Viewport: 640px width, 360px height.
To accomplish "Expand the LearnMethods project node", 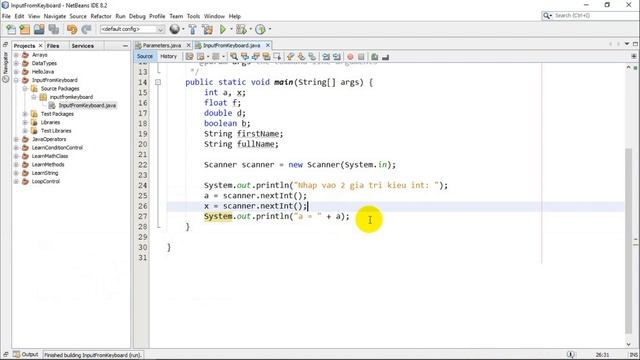I will [x=16, y=164].
